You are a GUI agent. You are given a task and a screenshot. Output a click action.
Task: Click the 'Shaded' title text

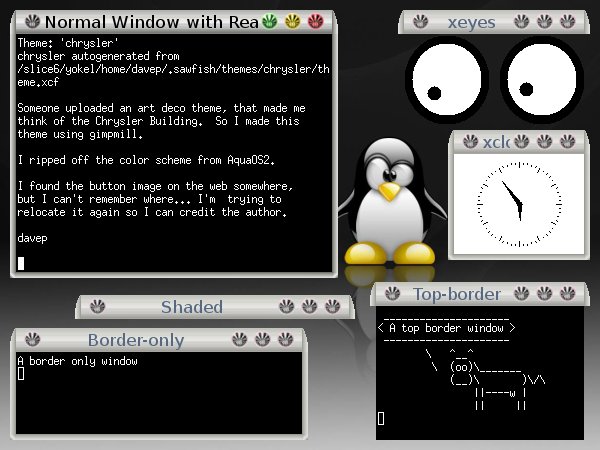coord(192,307)
